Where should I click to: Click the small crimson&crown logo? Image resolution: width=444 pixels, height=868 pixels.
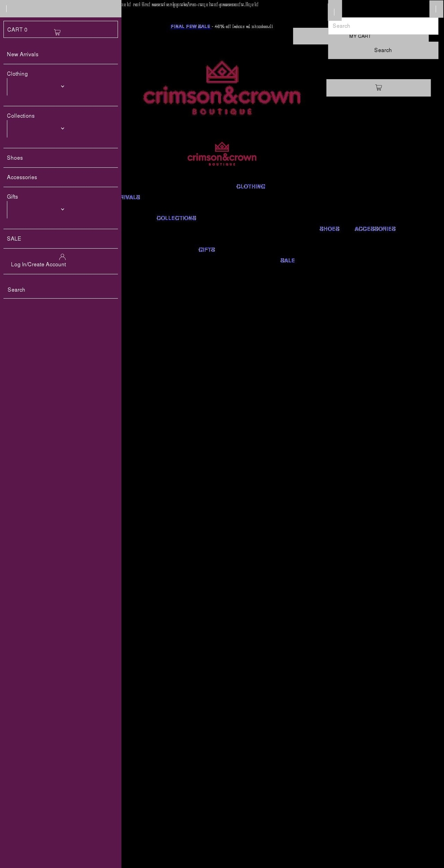pyautogui.click(x=222, y=154)
